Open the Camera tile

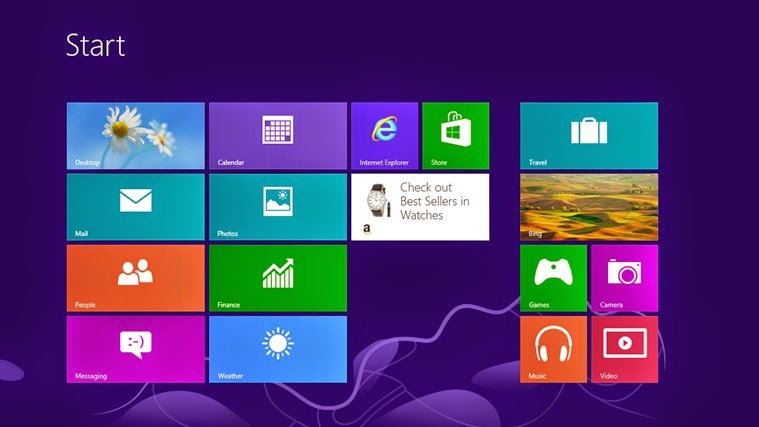[x=624, y=278]
